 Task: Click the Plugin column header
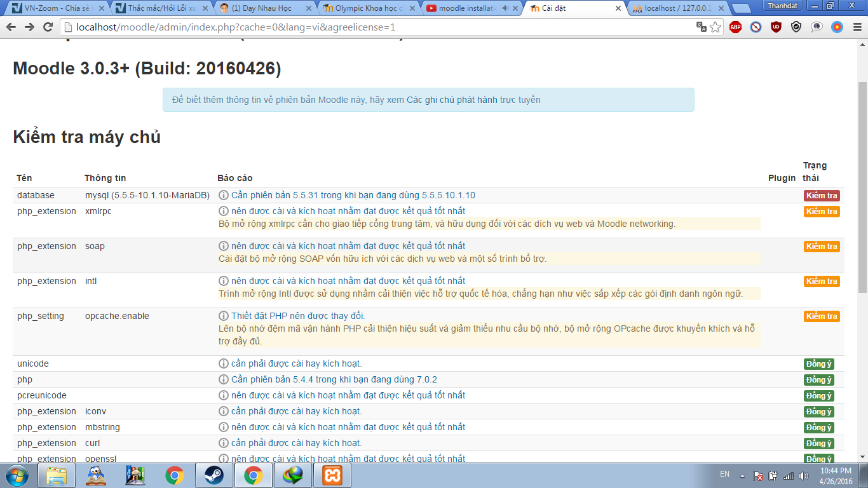[782, 178]
